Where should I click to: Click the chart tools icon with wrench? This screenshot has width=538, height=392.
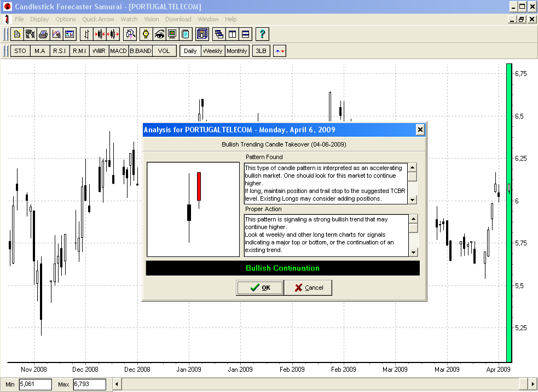[x=56, y=34]
